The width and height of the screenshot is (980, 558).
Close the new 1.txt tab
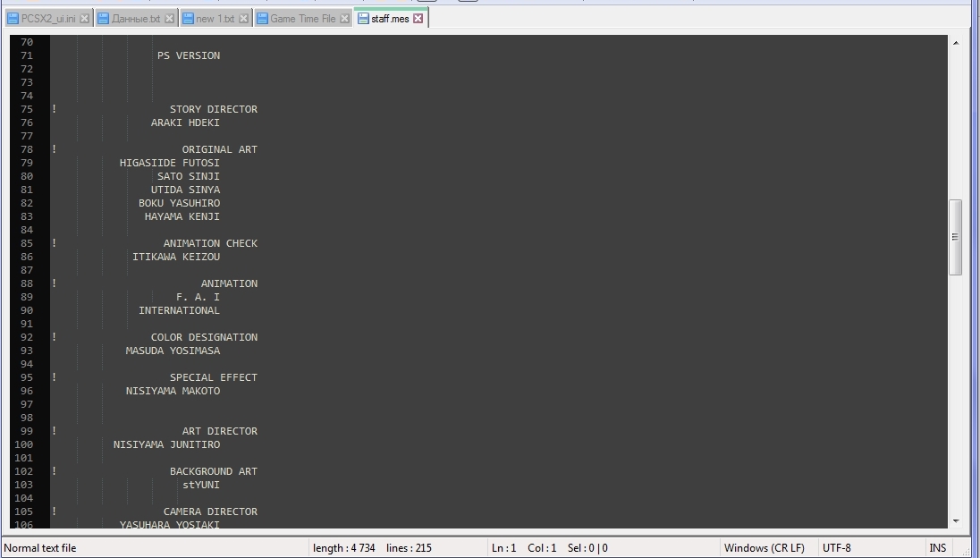point(244,19)
